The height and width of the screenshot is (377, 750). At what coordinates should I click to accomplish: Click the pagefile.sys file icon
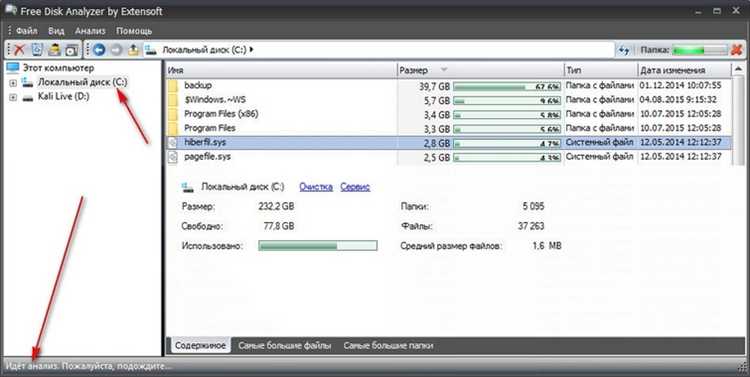[x=173, y=157]
